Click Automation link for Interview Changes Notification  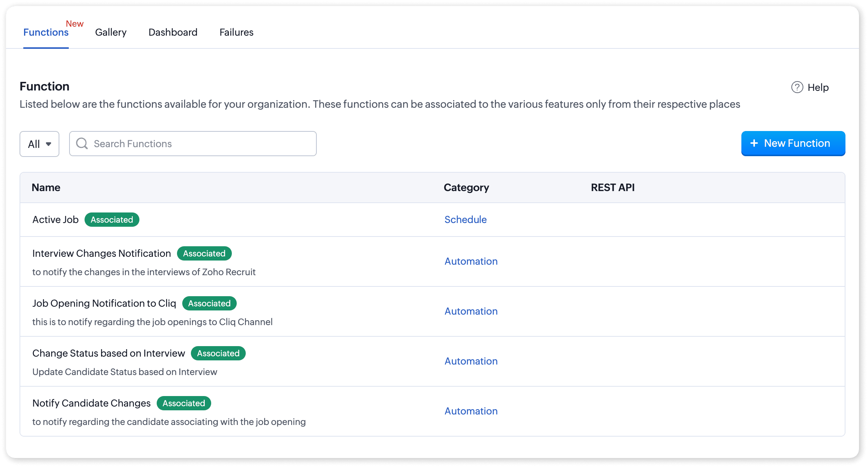(x=471, y=261)
